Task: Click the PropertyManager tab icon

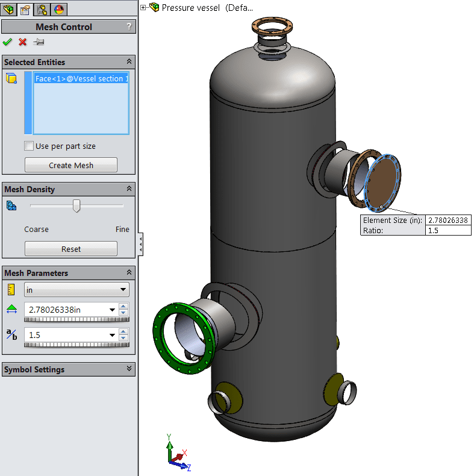Action: (25, 9)
